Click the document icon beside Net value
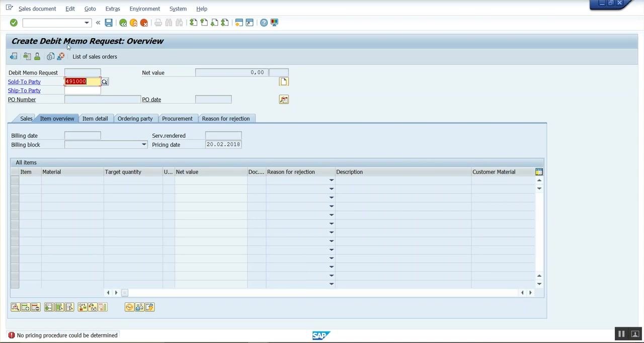This screenshot has height=343, width=644. [x=284, y=81]
